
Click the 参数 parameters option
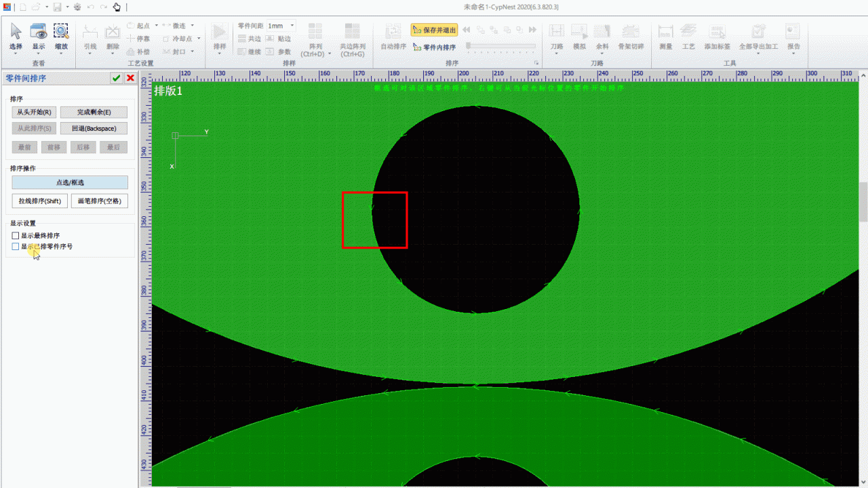(278, 52)
